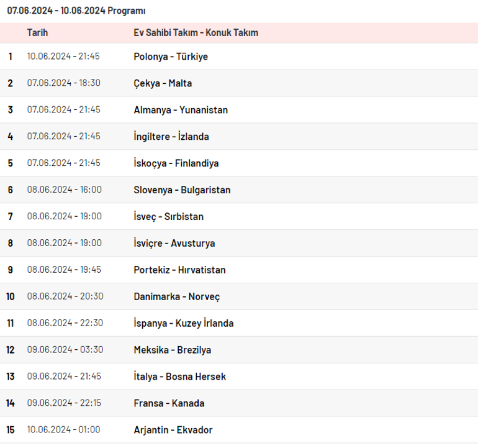Click the 07.06.2024 - 10.06.2024 Programı title
This screenshot has width=478, height=448.
tap(76, 11)
